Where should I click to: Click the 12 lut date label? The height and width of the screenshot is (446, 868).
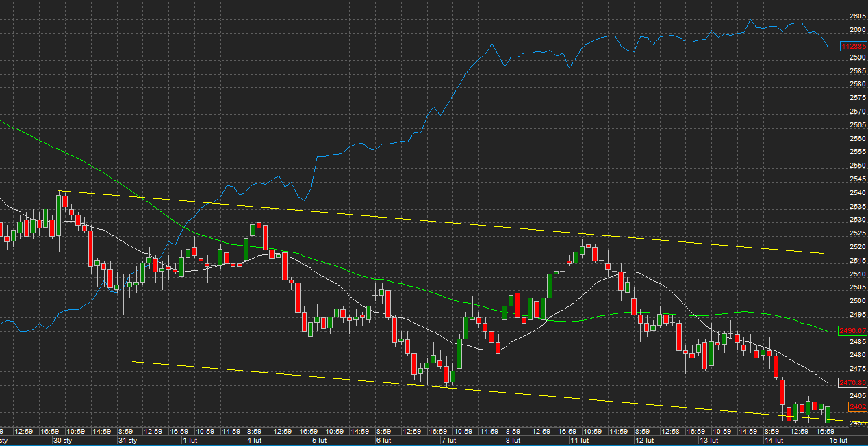646,441
